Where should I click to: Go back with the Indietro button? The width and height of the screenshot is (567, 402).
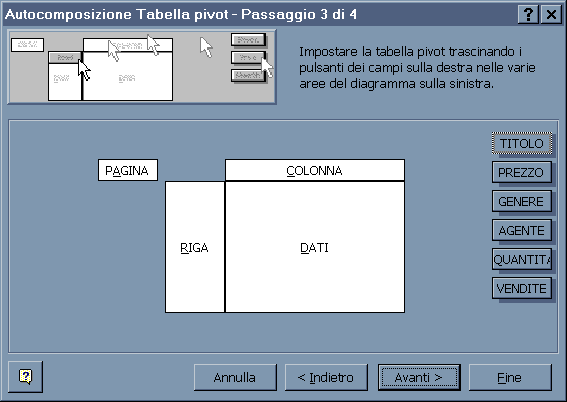[326, 377]
